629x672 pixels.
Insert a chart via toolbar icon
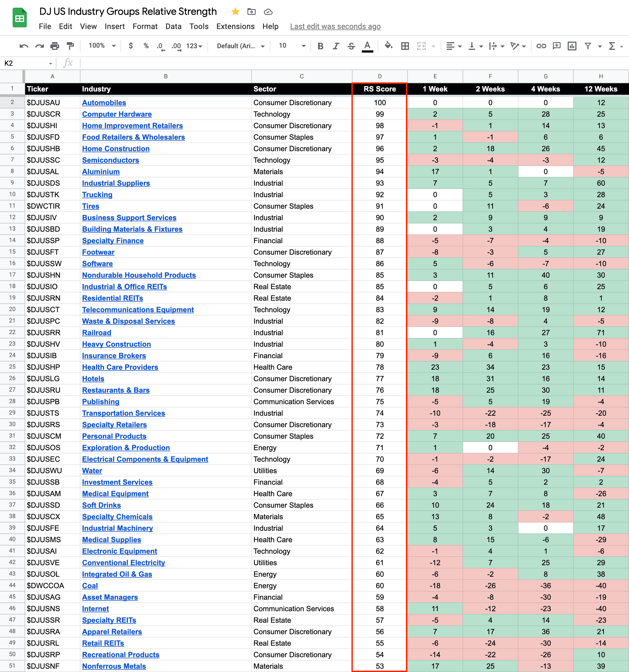point(572,46)
